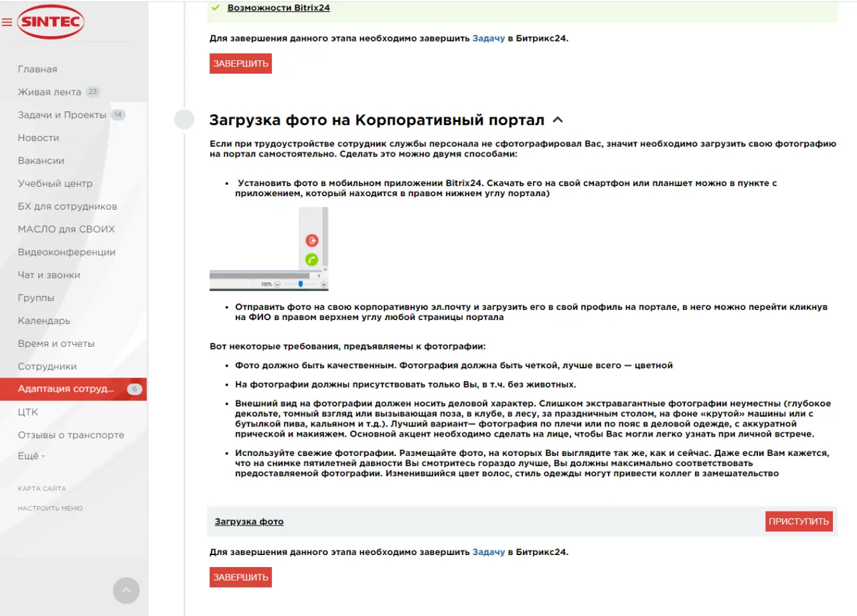Open the hamburger menu at top left
The height and width of the screenshot is (616, 857).
(x=8, y=20)
